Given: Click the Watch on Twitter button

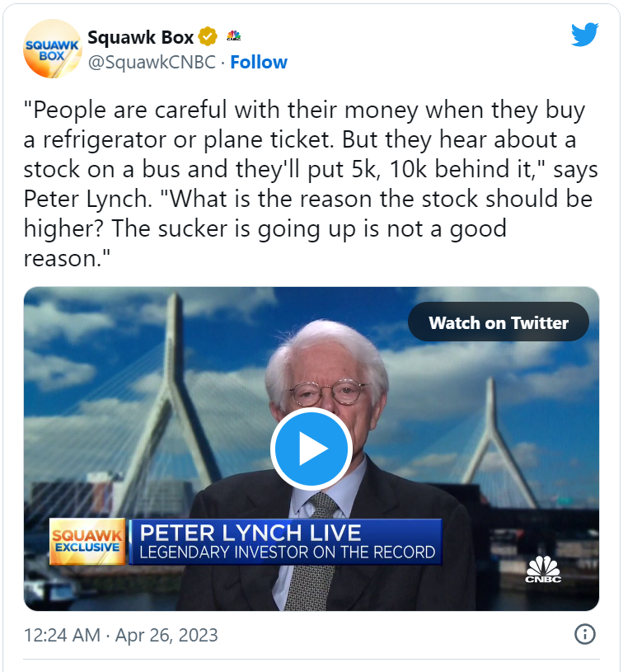Looking at the screenshot, I should pyautogui.click(x=499, y=322).
